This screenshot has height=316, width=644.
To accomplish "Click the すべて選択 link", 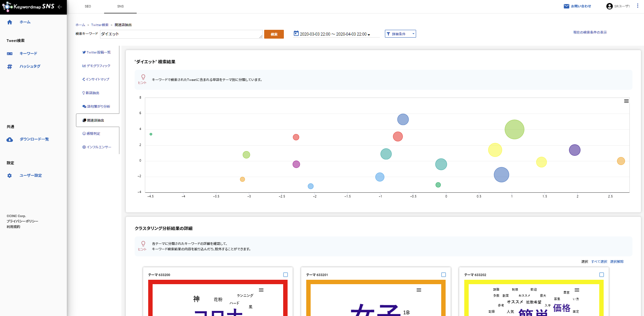I will coord(599,262).
